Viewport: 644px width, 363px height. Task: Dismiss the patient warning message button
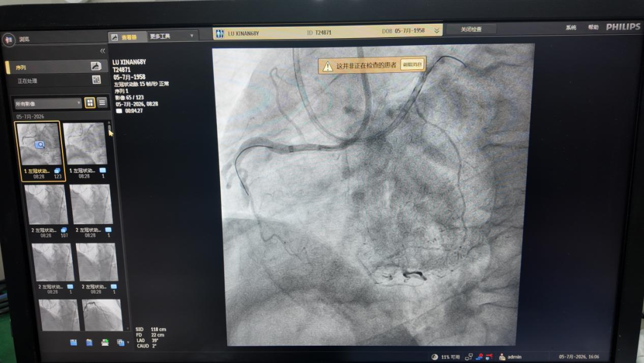coord(412,64)
